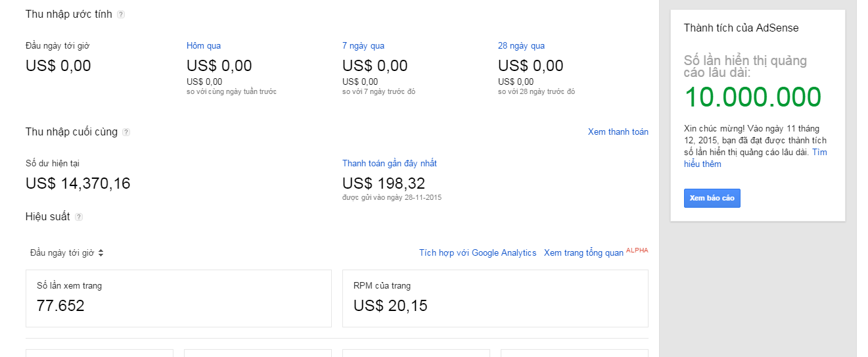Select the RPM của trang card

pyautogui.click(x=495, y=298)
